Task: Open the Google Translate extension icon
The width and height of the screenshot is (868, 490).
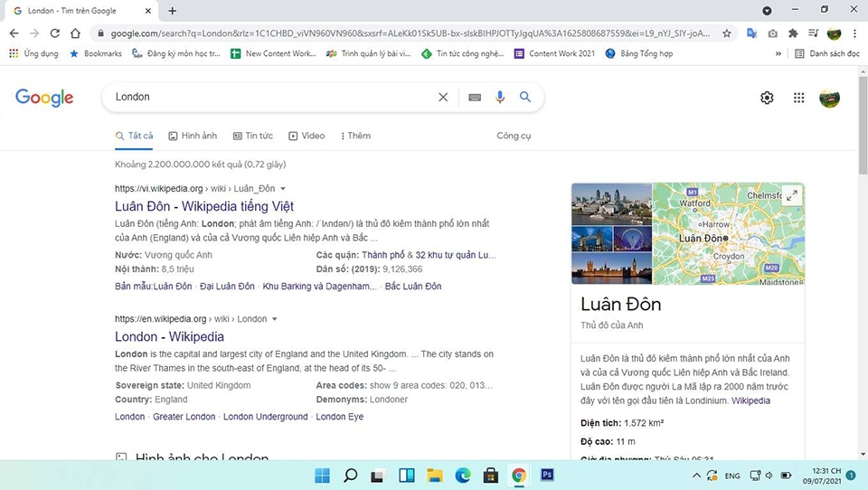Action: click(751, 33)
